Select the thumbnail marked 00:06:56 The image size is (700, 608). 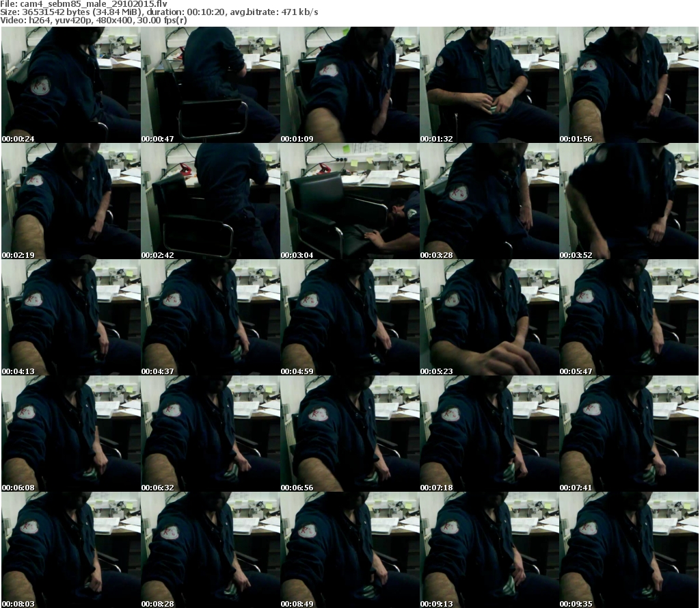pos(350,434)
